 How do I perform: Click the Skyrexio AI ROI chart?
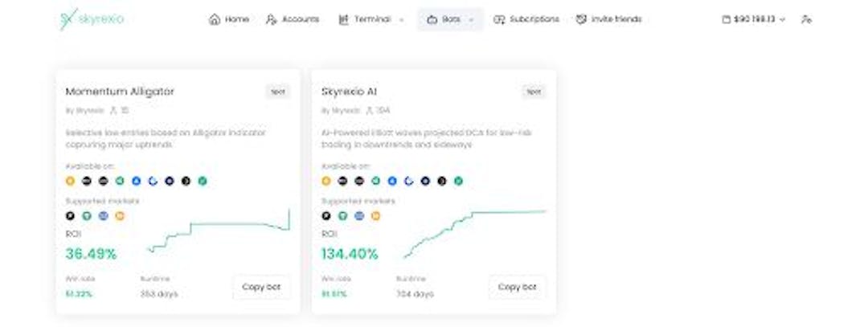coord(475,234)
